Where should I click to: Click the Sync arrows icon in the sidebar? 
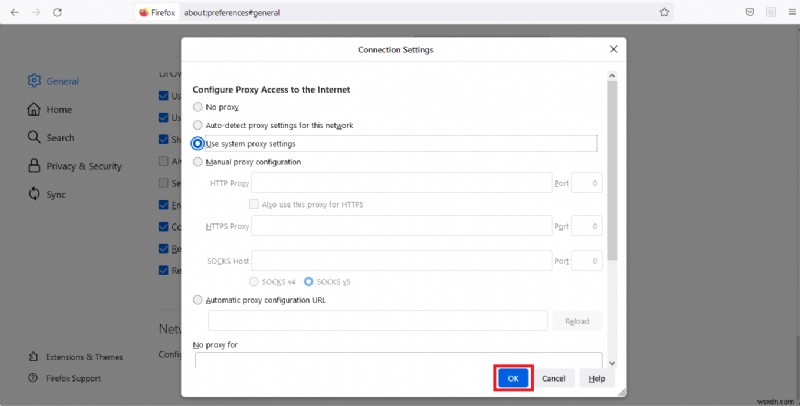(34, 194)
